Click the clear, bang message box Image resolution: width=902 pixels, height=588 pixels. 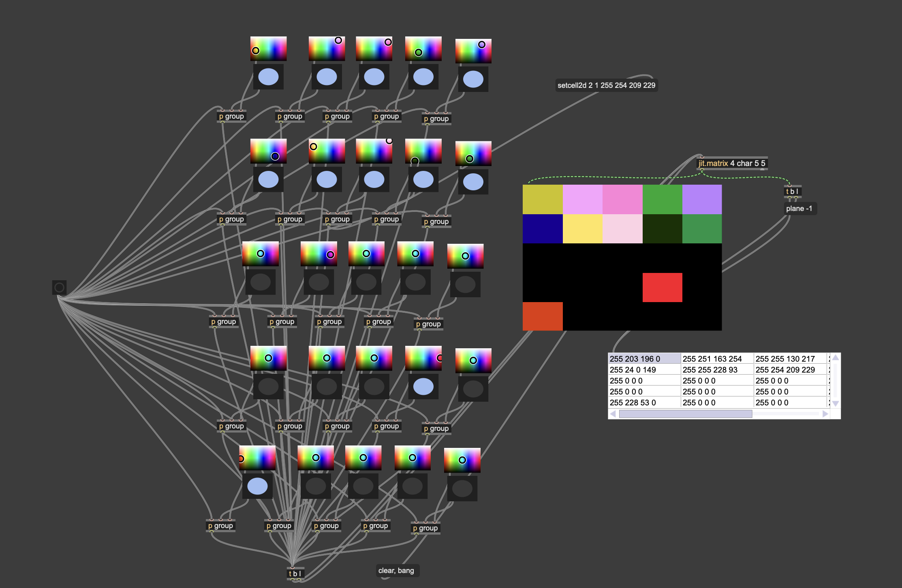pyautogui.click(x=397, y=570)
